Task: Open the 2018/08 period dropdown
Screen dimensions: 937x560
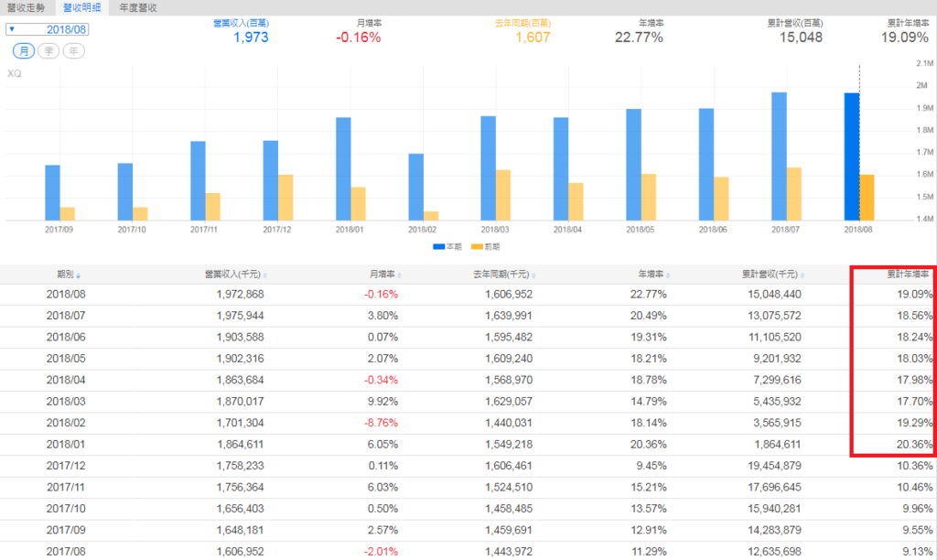Action: 48,29
